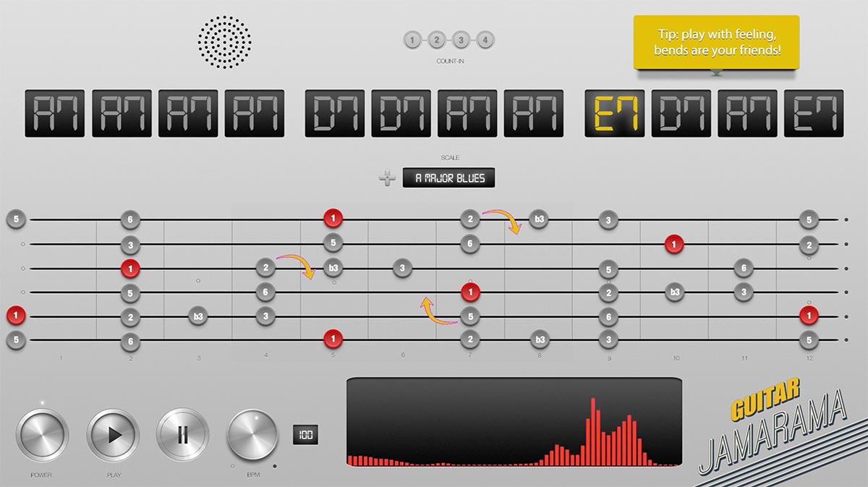
Task: Click the open-string red root note 1
Action: click(16, 316)
